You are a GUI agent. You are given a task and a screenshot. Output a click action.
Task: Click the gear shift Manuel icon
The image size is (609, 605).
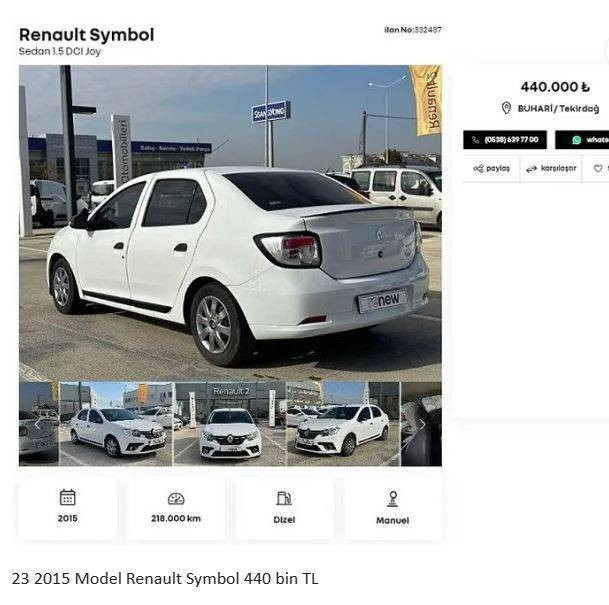(393, 499)
